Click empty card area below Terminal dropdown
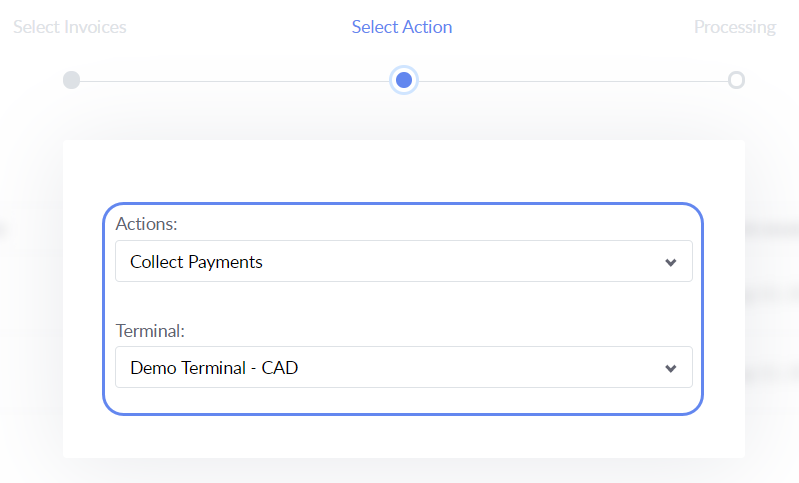This screenshot has width=799, height=483. pos(403,436)
